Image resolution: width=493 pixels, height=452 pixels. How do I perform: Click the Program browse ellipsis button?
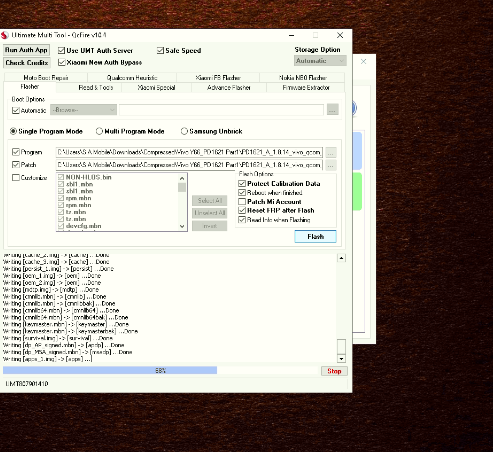pyautogui.click(x=331, y=153)
